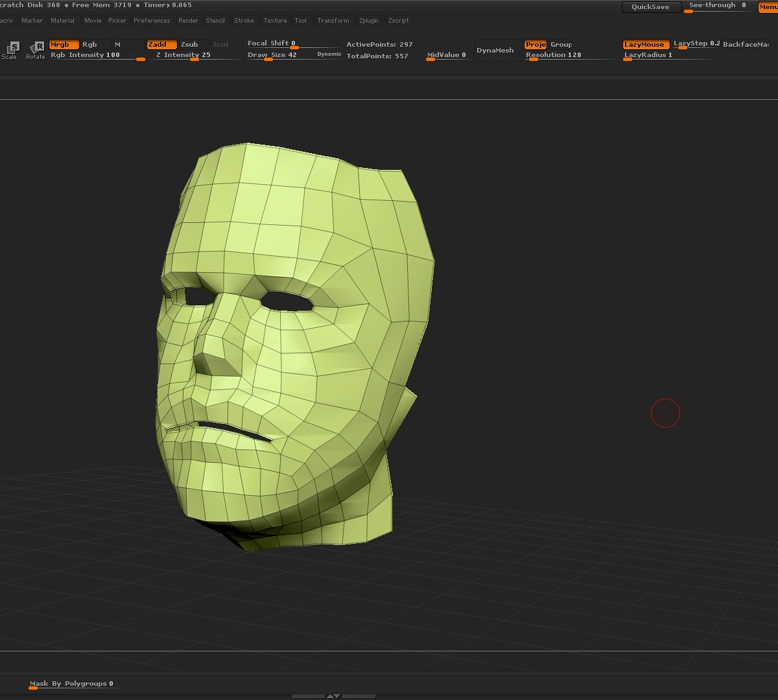Click the QuickSave button

pyautogui.click(x=651, y=7)
